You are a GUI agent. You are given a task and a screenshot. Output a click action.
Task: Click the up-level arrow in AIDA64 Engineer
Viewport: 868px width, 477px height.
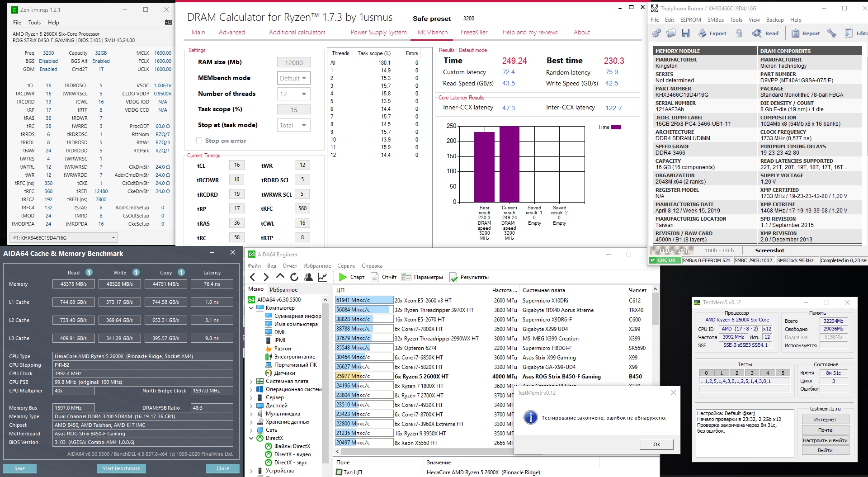tap(280, 277)
